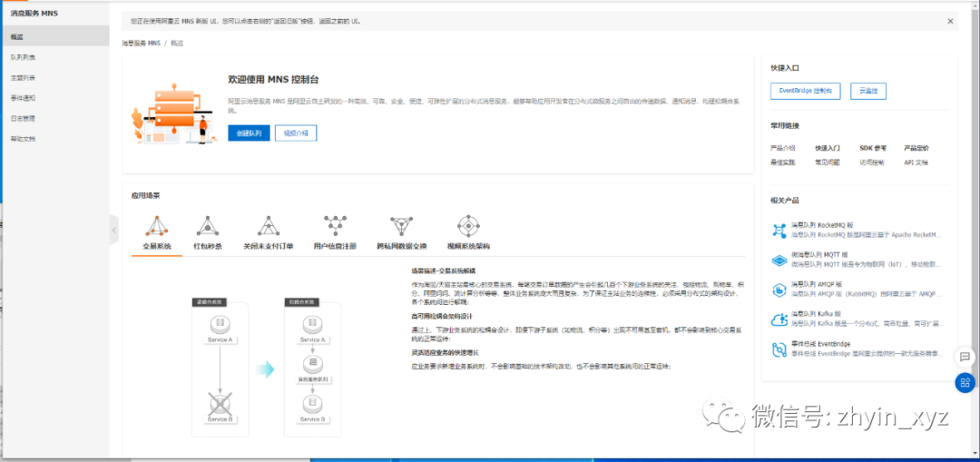Viewport: 980px width, 462px height.
Task: Click the 欢迎使用 MNS 控制台 heading
Action: click(274, 79)
